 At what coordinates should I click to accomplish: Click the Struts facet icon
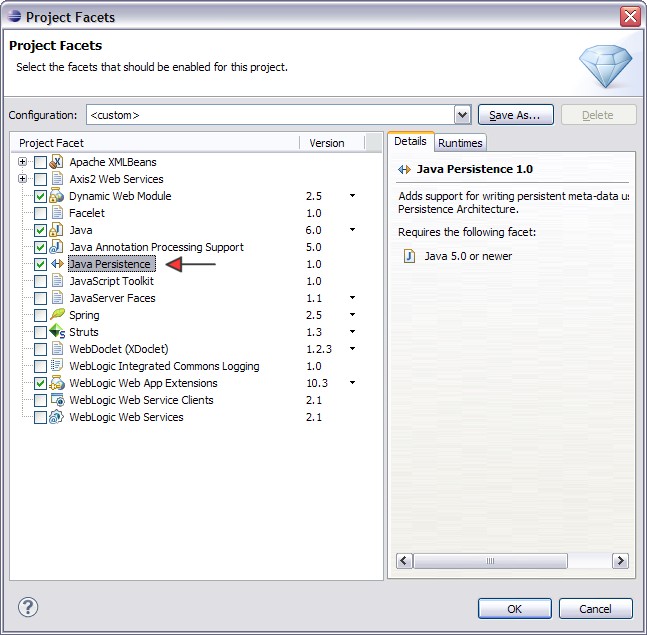pos(57,331)
